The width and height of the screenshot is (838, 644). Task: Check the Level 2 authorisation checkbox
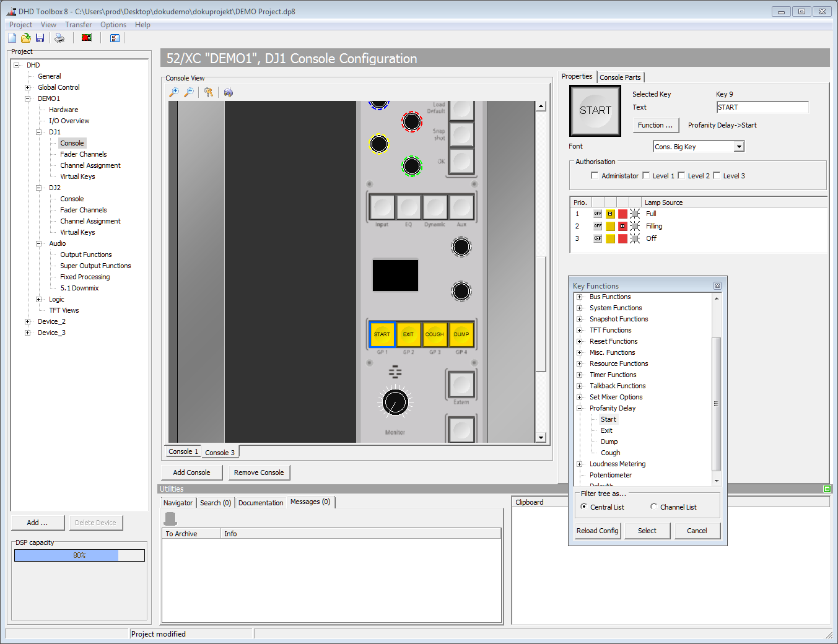click(x=681, y=176)
